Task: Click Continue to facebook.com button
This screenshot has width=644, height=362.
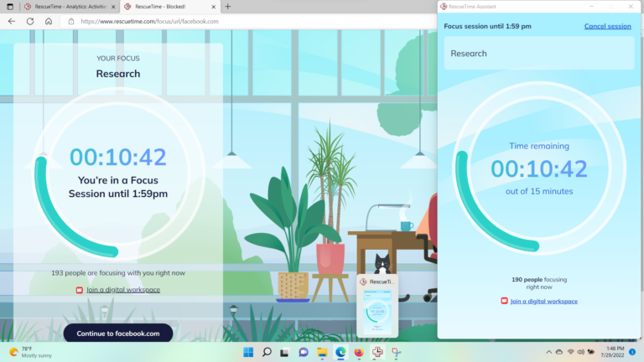Action: click(117, 333)
